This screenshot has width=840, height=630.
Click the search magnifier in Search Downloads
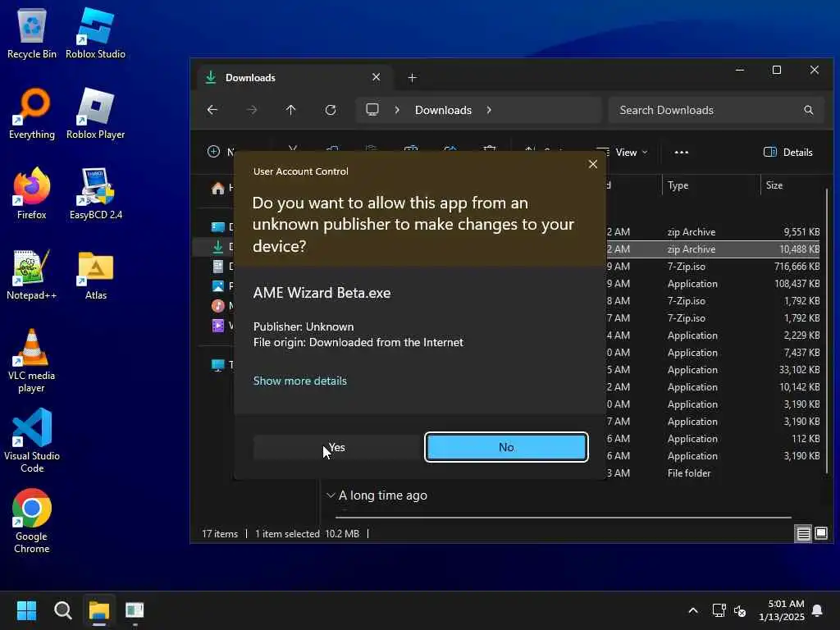point(808,110)
